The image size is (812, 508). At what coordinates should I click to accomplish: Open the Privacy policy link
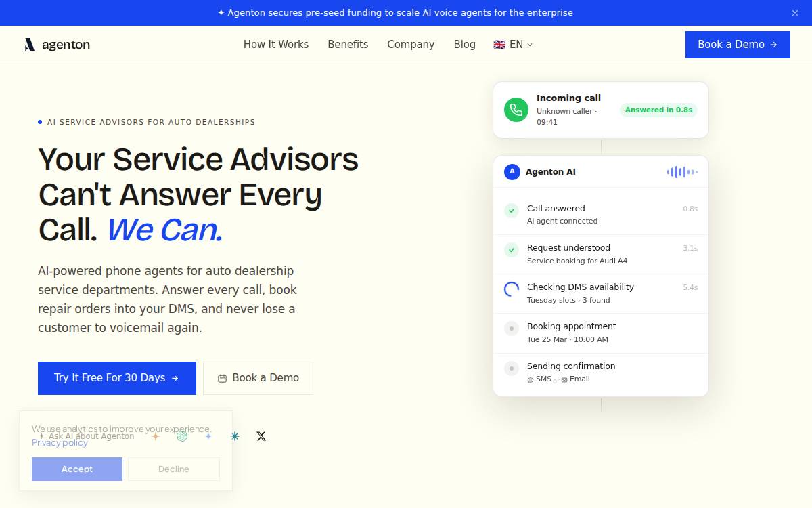pyautogui.click(x=60, y=442)
